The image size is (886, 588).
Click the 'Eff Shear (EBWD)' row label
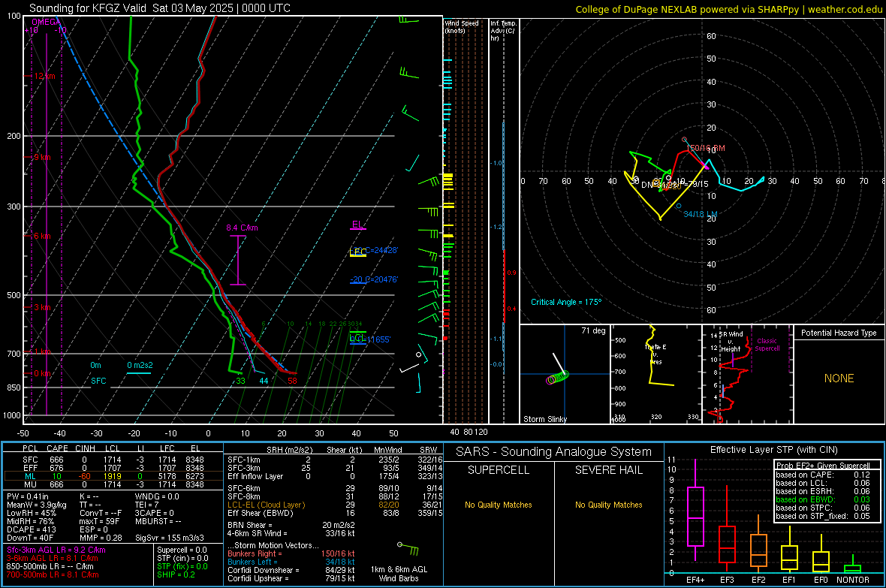(x=261, y=513)
